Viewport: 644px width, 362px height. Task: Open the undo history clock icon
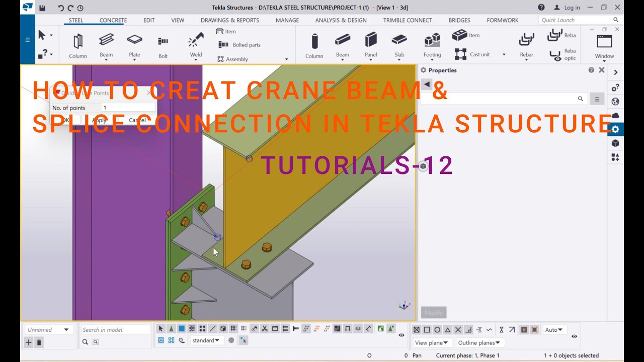pyautogui.click(x=80, y=8)
